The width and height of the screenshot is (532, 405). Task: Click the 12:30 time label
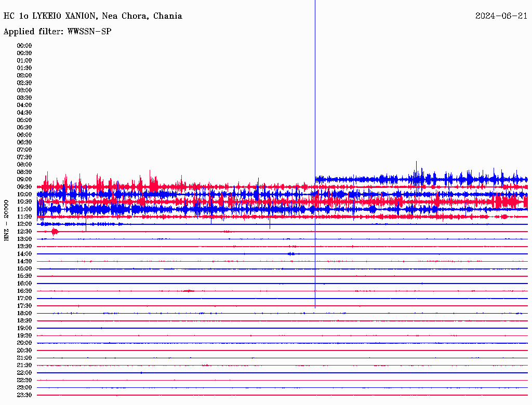(24, 232)
